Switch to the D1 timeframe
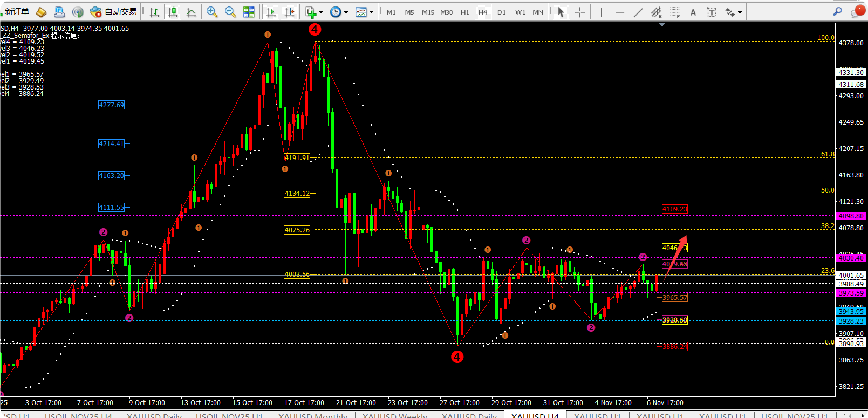868x418 pixels. (x=502, y=12)
